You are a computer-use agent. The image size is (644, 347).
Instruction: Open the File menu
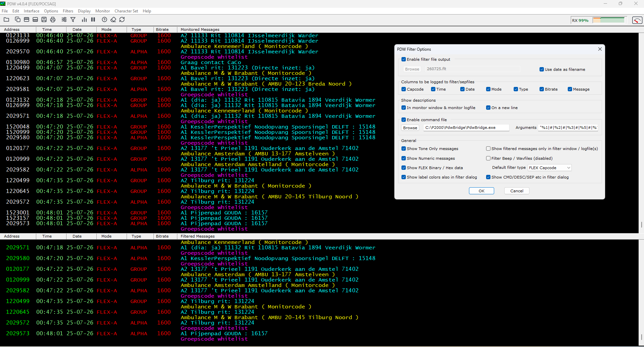(x=5, y=11)
